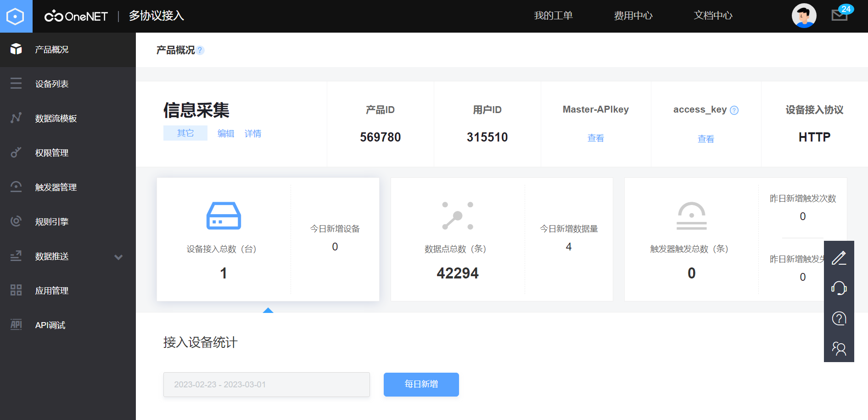Click the help icon beside 产品概况 title
This screenshot has width=868, height=420.
200,50
